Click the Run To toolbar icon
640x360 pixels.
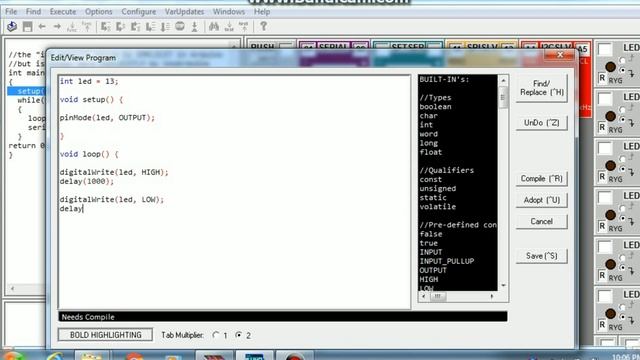(150, 27)
